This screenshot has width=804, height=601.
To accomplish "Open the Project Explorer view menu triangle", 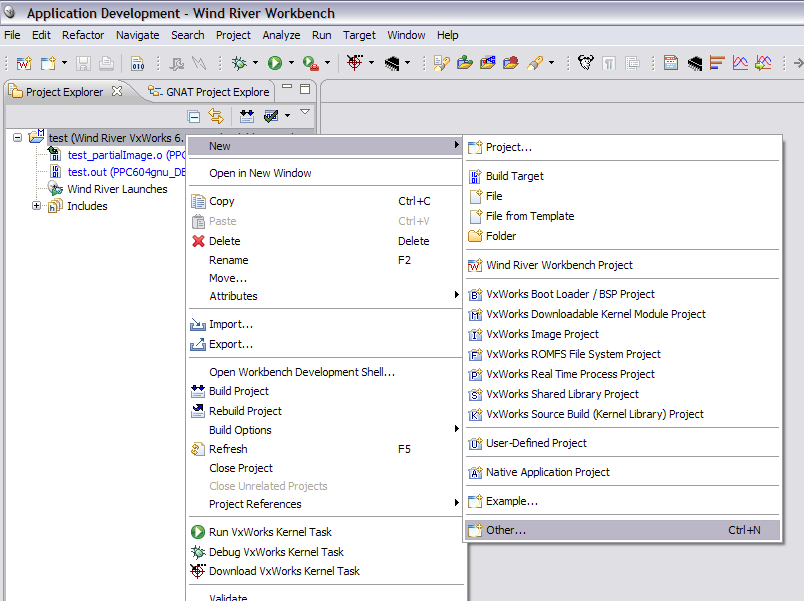I will (305, 112).
